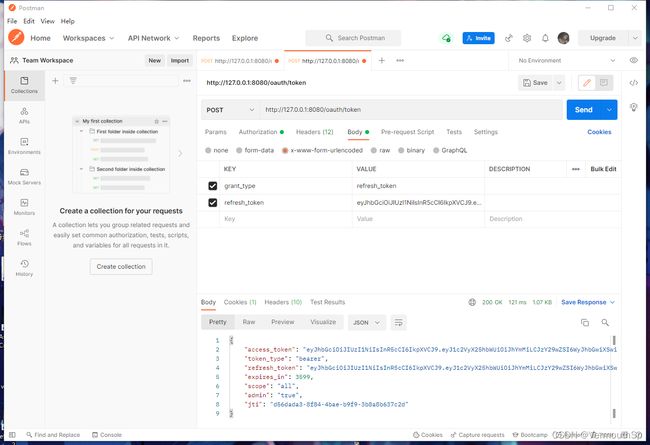This screenshot has height=445, width=650.
Task: Open the APIs sidebar panel
Action: pos(24,115)
